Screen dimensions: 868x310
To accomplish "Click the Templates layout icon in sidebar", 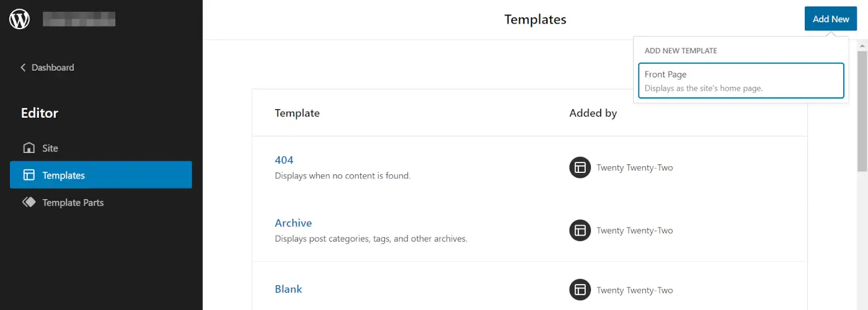I will pos(29,175).
